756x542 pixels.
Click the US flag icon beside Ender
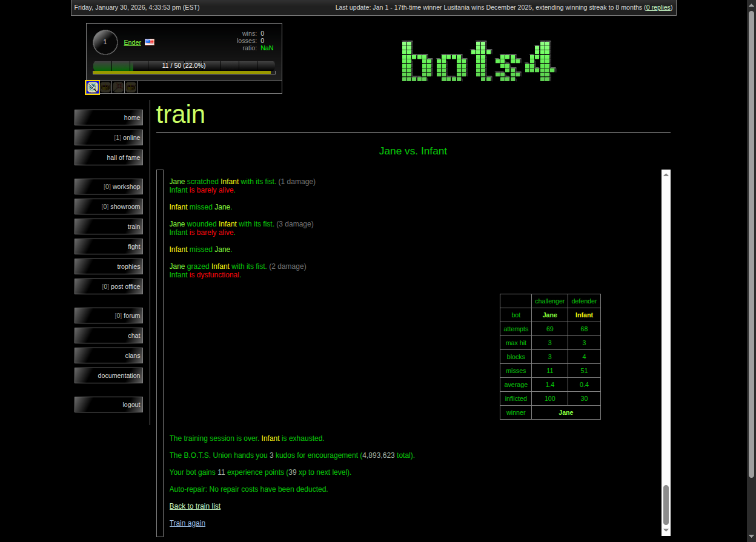150,42
